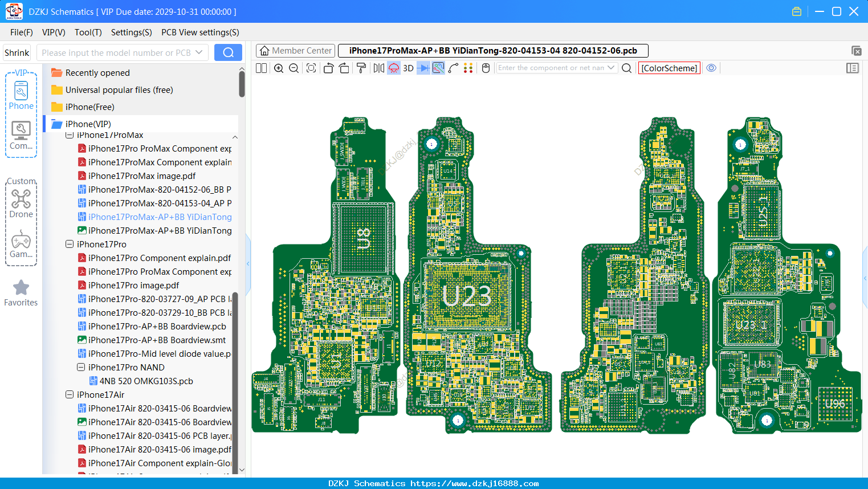The image size is (868, 489).
Task: Click the zoom in magnifier icon
Action: (x=279, y=68)
